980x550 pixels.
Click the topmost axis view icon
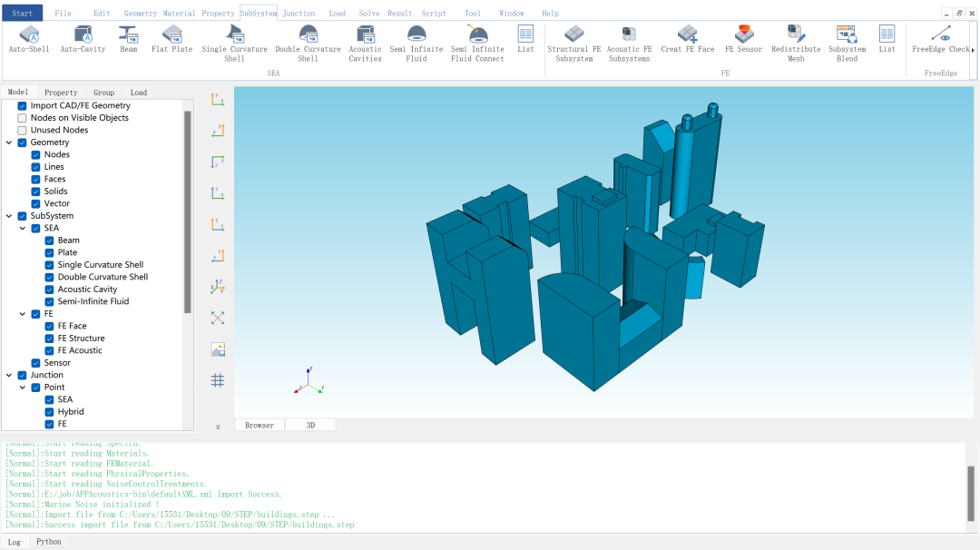coord(218,99)
